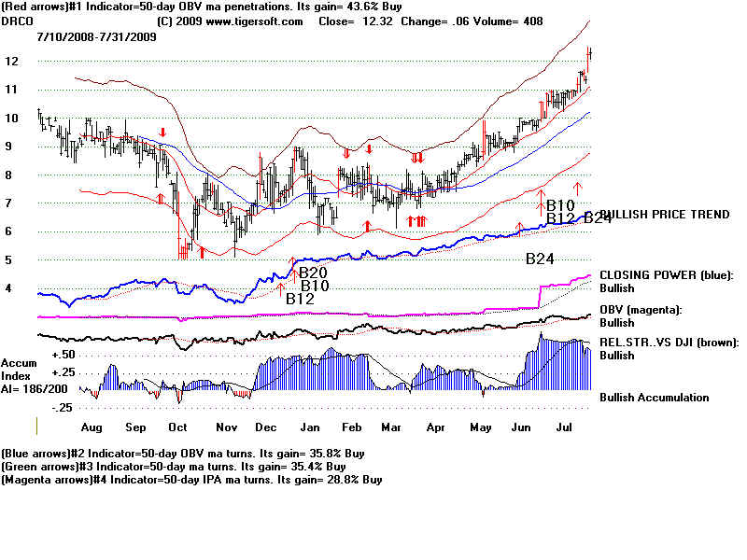Click the price level 12 axis label
Image resolution: width=747 pixels, height=560 pixels.
[11, 62]
